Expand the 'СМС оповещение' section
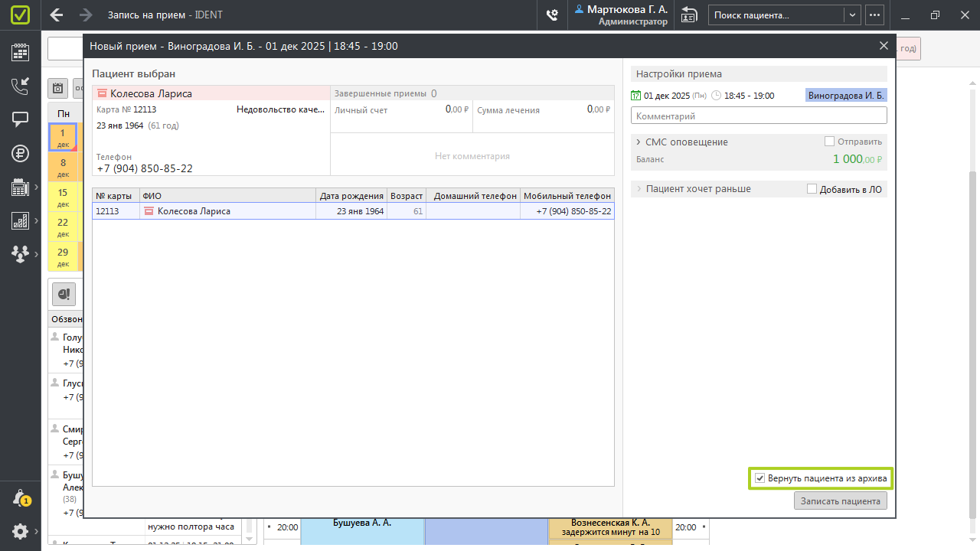 (639, 142)
